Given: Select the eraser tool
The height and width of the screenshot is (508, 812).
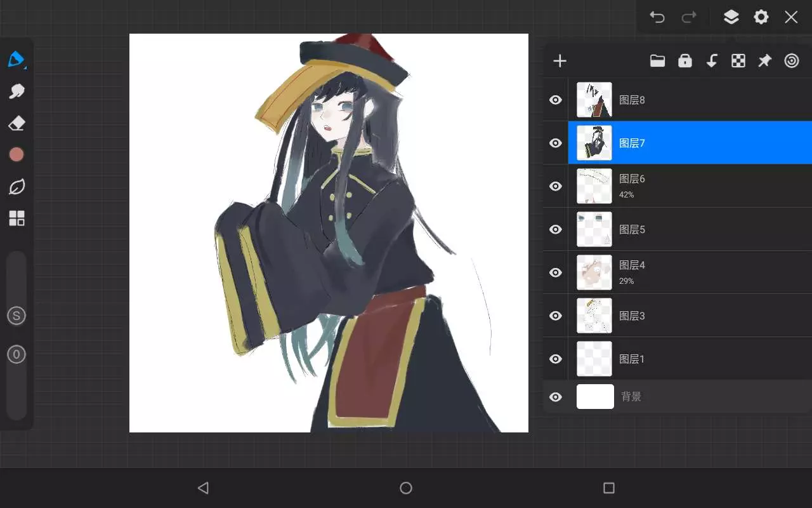Looking at the screenshot, I should (16, 123).
